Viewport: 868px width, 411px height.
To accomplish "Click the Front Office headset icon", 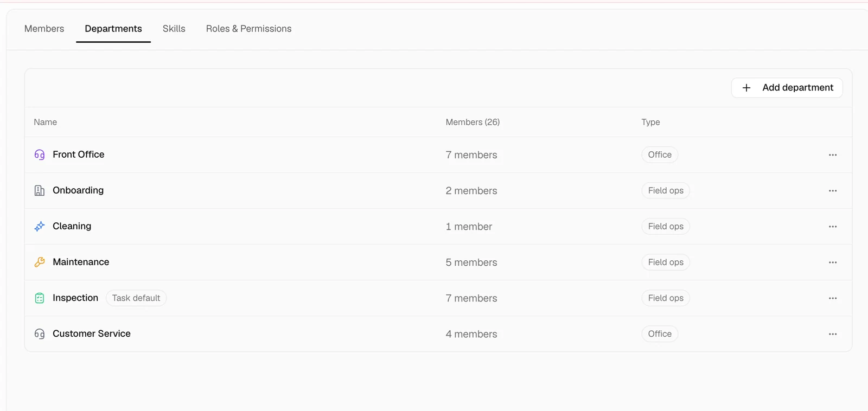I will 40,155.
